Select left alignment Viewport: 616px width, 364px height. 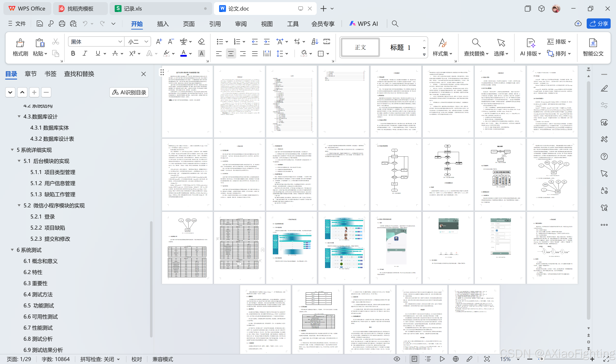(218, 53)
